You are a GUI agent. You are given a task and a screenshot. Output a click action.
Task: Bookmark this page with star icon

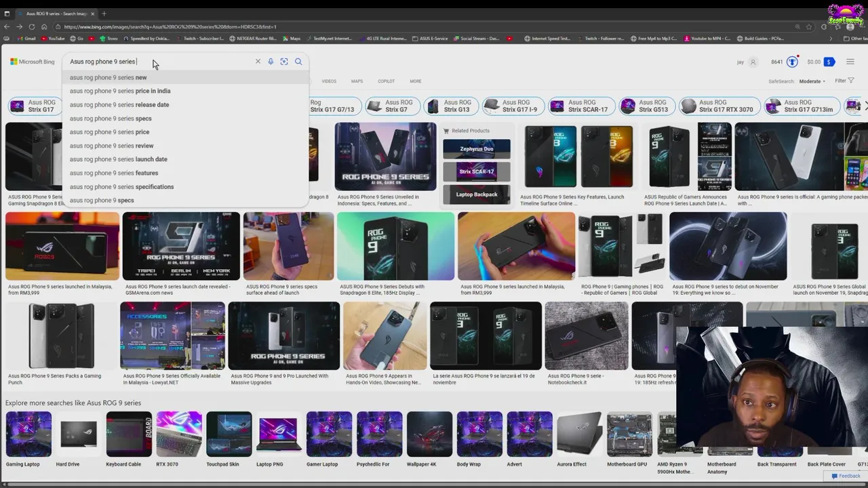[809, 26]
